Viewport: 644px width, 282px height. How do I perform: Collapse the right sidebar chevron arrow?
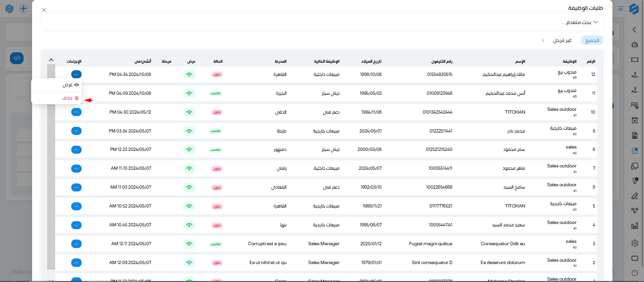635,29
